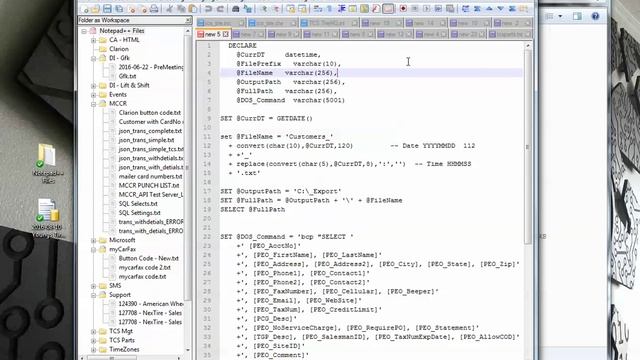Collapse the myCarFax folder

[93, 249]
